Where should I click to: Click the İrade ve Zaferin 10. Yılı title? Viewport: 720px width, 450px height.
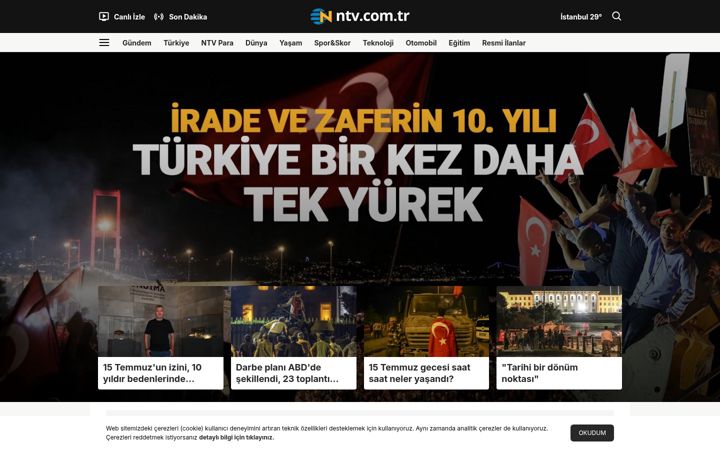pyautogui.click(x=364, y=119)
